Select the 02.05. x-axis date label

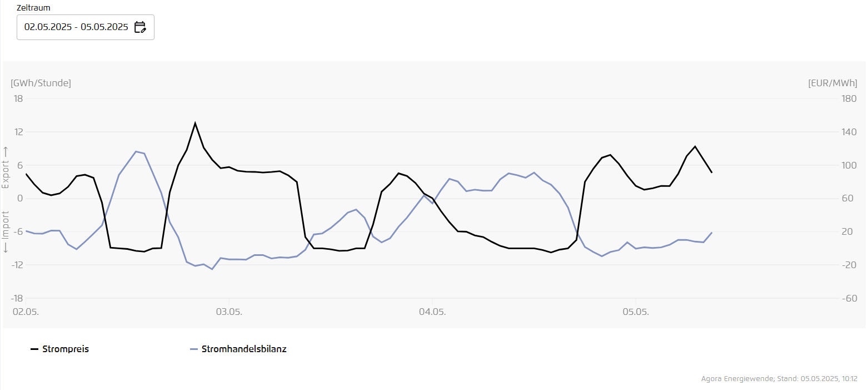[x=26, y=311]
